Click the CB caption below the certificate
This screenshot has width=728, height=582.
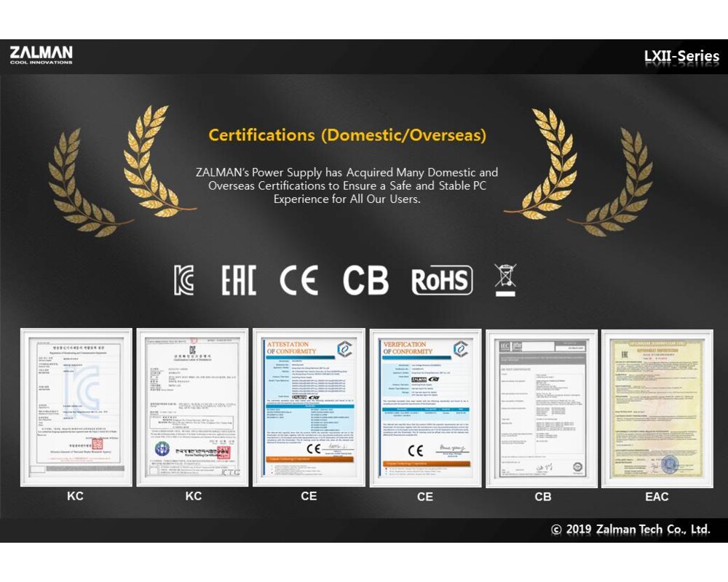coord(542,497)
